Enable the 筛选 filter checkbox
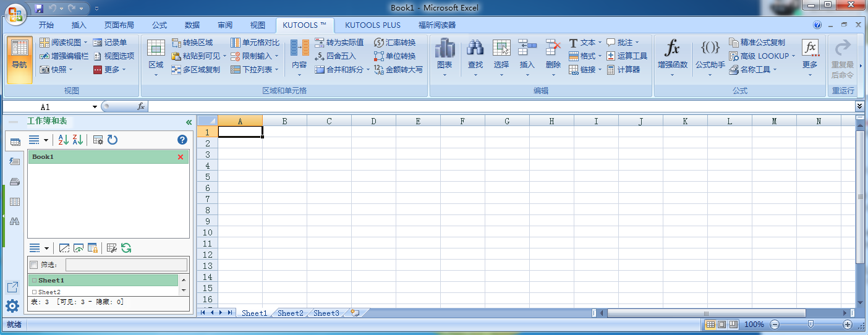The image size is (868, 335). (34, 265)
